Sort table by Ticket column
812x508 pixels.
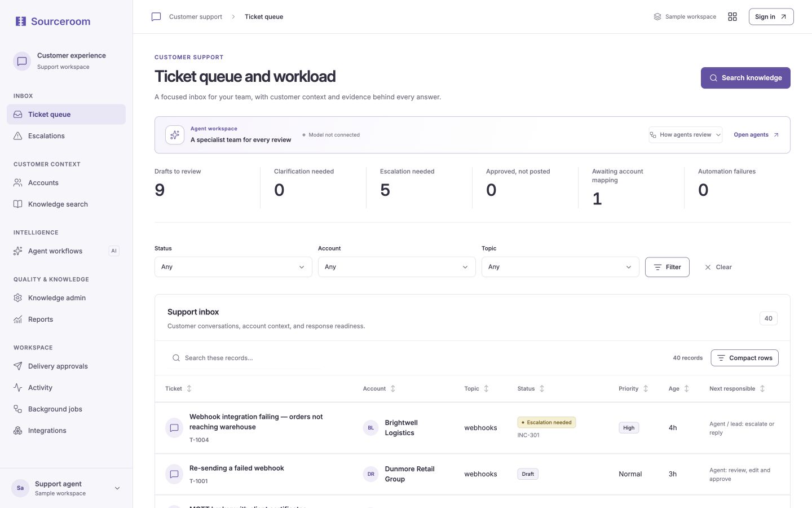(x=178, y=388)
